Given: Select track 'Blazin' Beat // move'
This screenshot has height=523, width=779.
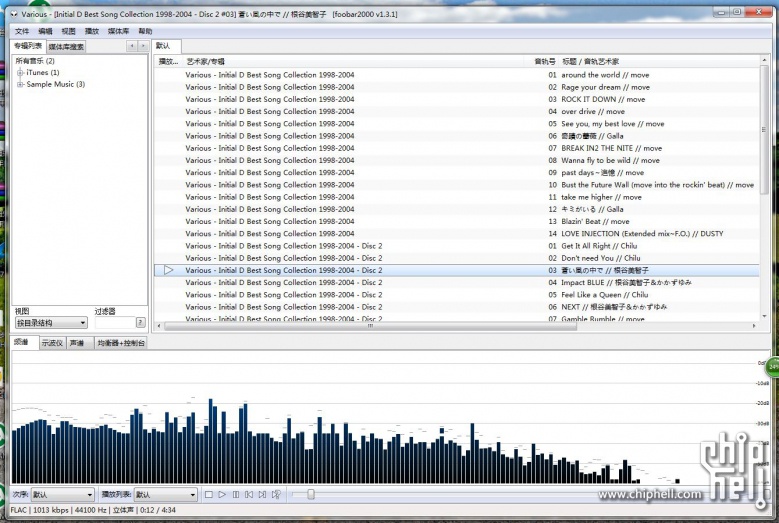Looking at the screenshot, I should point(457,222).
